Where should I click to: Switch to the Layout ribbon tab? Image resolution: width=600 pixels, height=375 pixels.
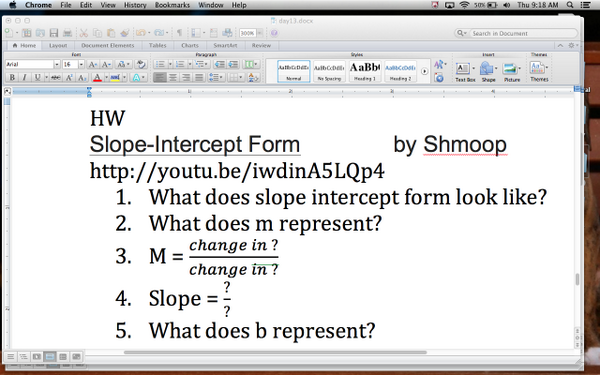pyautogui.click(x=58, y=45)
